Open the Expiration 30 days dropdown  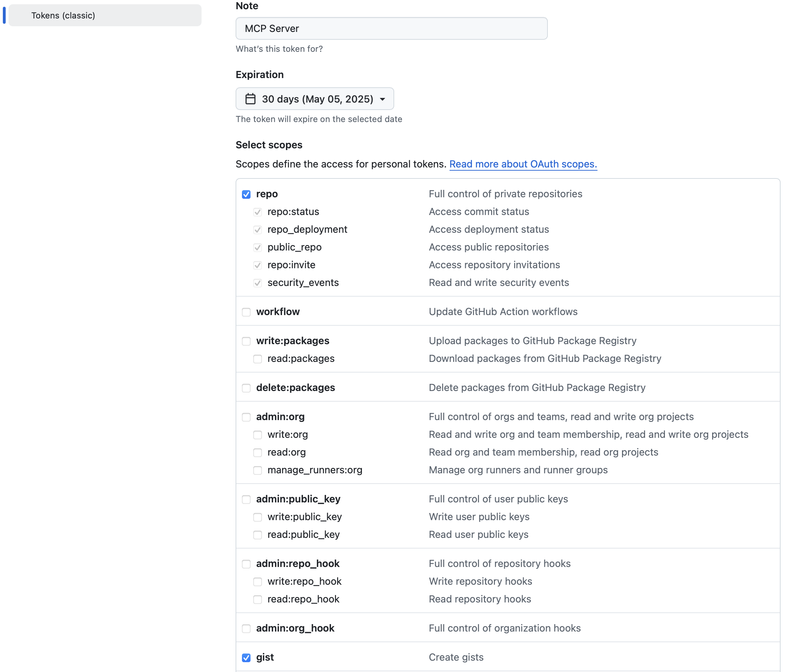coord(314,99)
